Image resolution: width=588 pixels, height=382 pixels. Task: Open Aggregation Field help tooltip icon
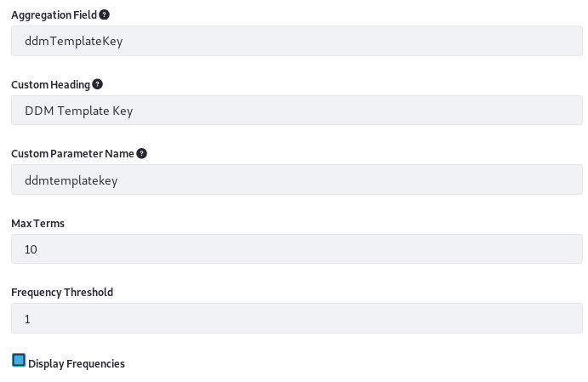tap(105, 14)
